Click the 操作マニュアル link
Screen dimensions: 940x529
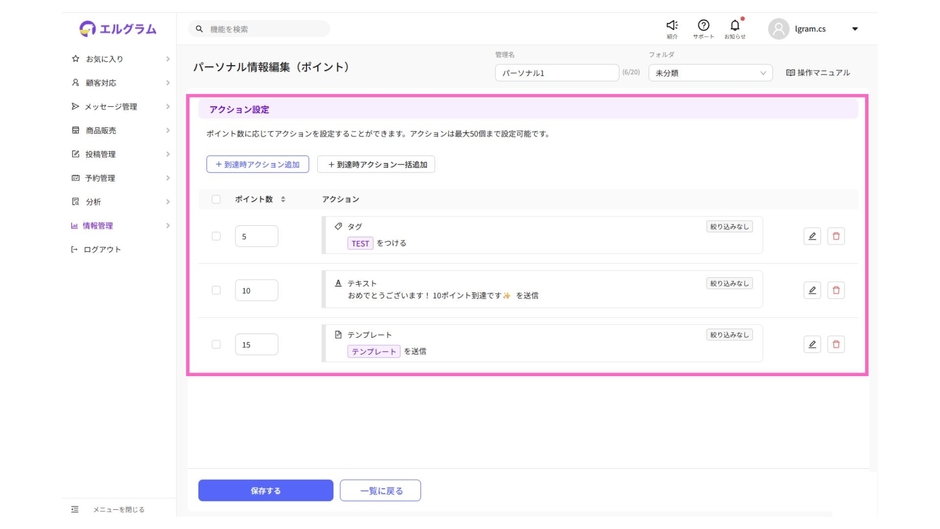pos(818,73)
